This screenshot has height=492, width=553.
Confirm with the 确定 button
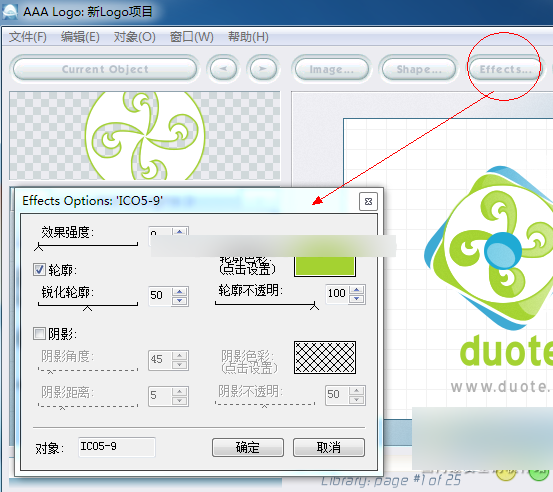pyautogui.click(x=248, y=448)
